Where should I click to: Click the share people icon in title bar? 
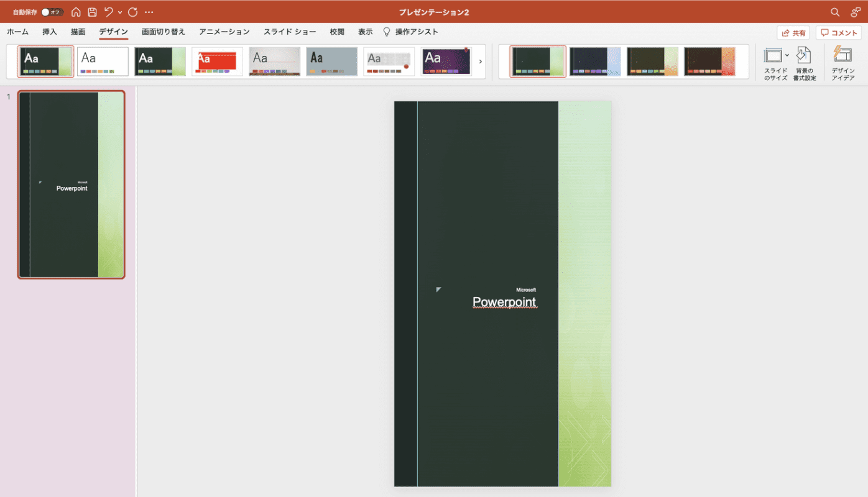click(855, 12)
